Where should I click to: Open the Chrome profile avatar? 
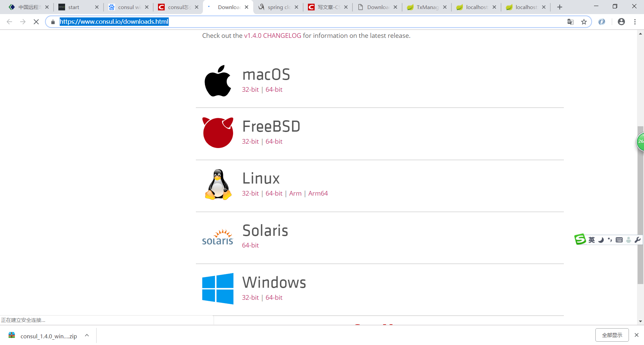click(x=621, y=22)
